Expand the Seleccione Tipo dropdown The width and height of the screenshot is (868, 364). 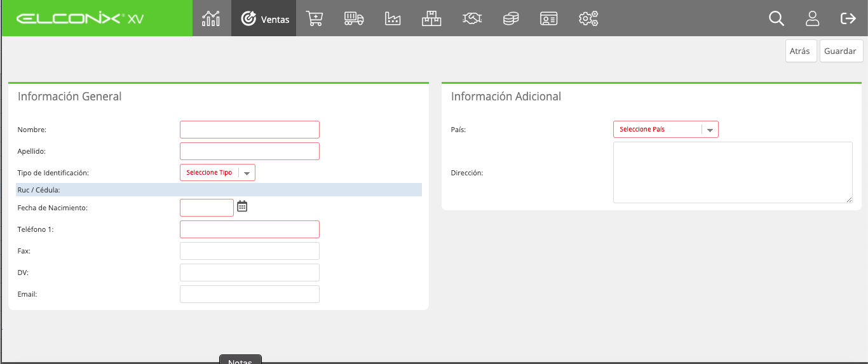pyautogui.click(x=217, y=172)
